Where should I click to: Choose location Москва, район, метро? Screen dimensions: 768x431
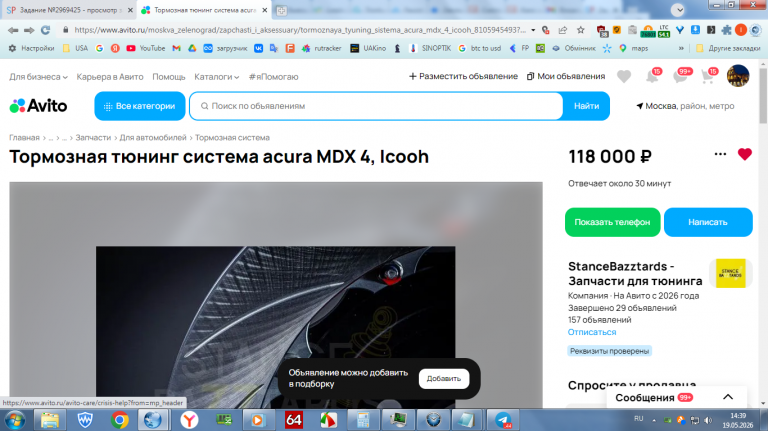685,106
